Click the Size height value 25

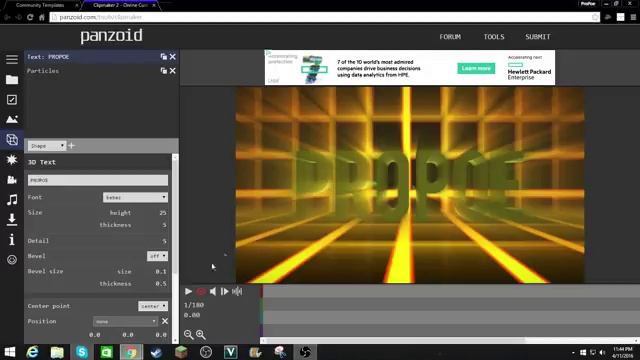(x=163, y=213)
